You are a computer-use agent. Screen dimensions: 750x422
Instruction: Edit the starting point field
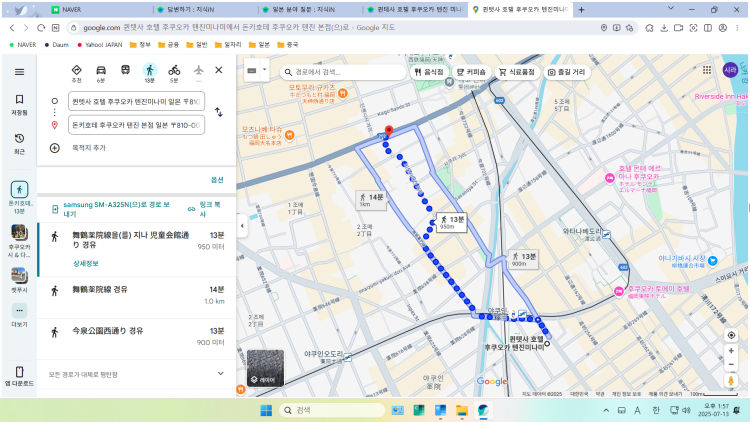click(136, 101)
